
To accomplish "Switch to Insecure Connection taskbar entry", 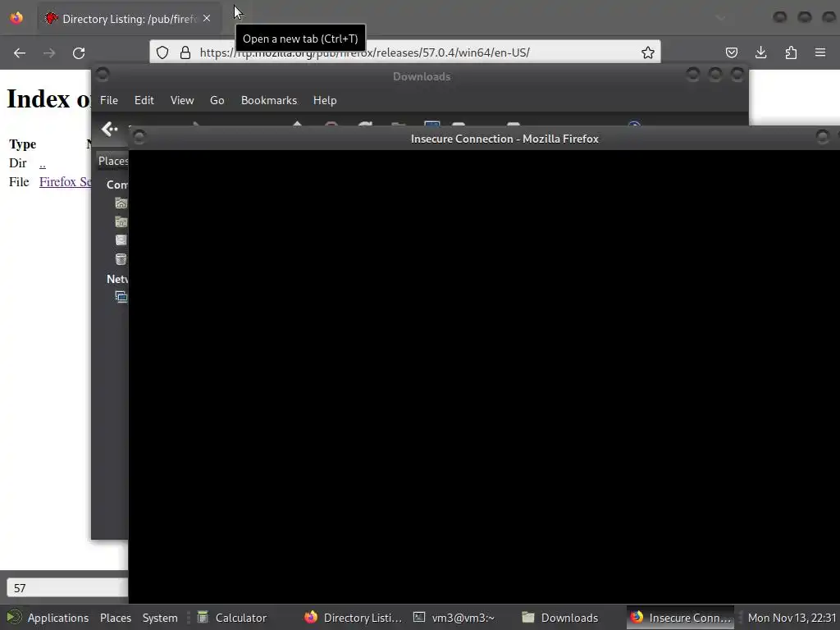I will [681, 618].
